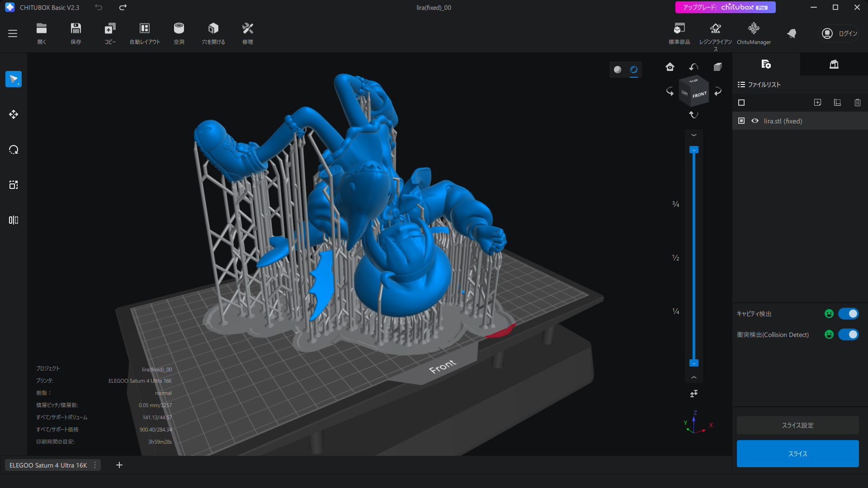Redo the last action
Viewport: 868px width, 488px height.
pos(123,7)
